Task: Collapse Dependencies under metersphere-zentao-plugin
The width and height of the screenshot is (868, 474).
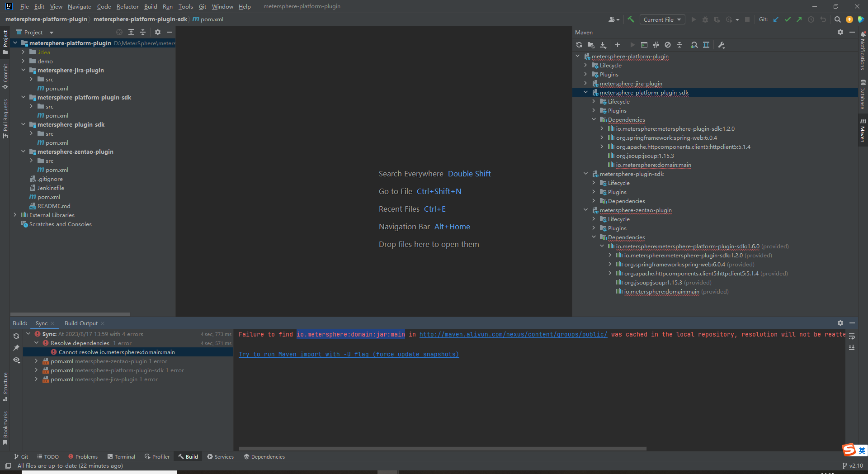Action: [594, 237]
